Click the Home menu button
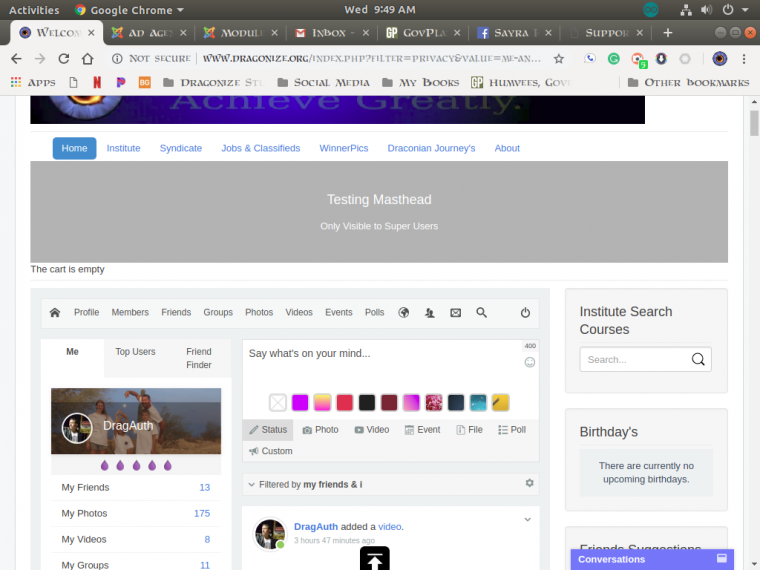Image resolution: width=760 pixels, height=570 pixels. (74, 148)
